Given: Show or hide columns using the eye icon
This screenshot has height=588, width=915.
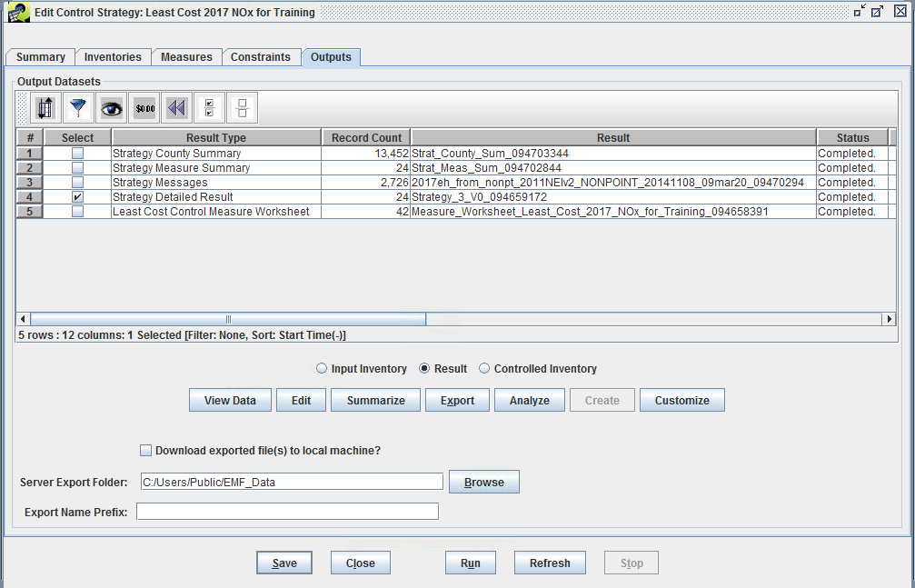Looking at the screenshot, I should (x=111, y=107).
